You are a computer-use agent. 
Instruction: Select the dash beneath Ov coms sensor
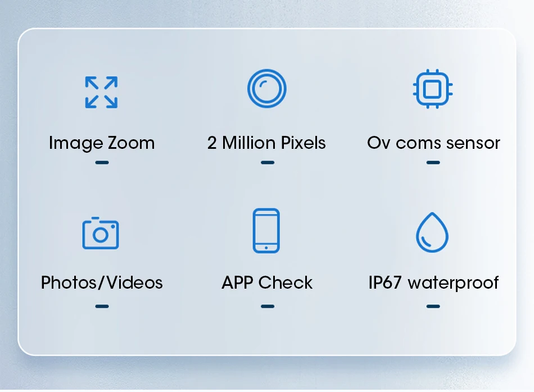(x=433, y=163)
